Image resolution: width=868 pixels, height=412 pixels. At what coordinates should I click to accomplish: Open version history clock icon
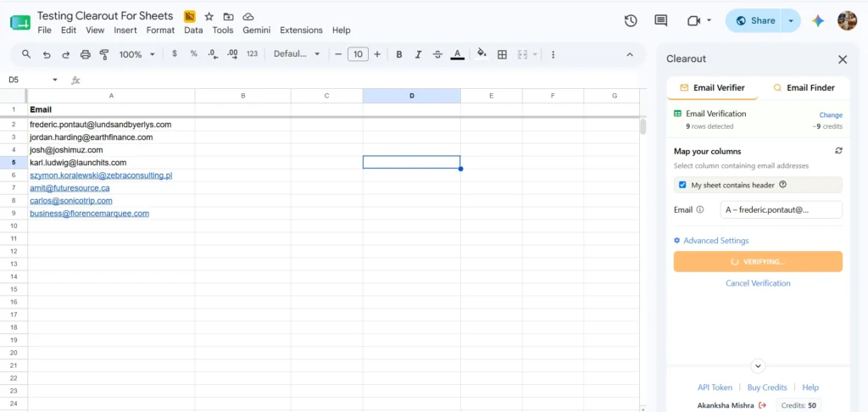coord(631,20)
